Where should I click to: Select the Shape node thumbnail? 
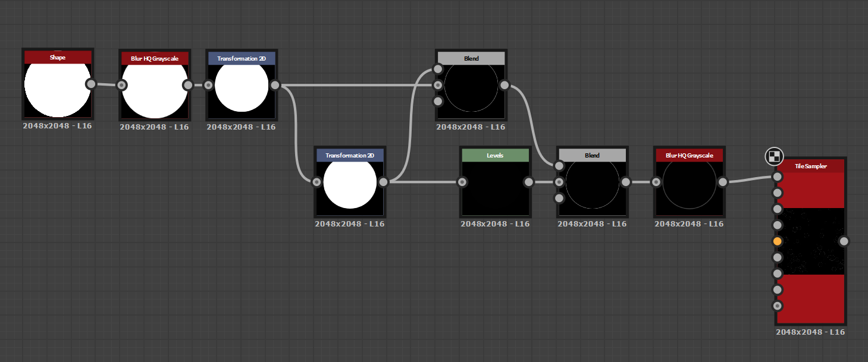[x=58, y=90]
